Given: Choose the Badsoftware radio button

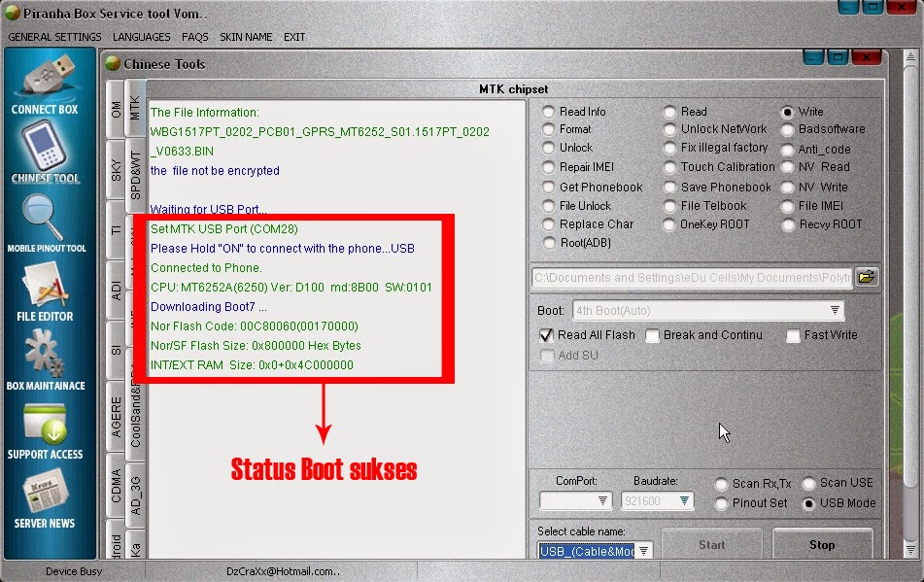Looking at the screenshot, I should 788,129.
